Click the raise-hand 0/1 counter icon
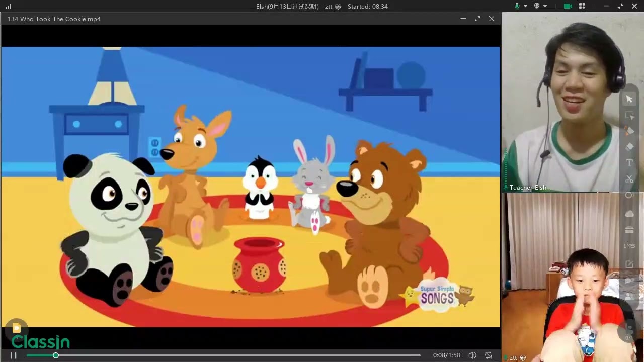644x362 pixels. coord(629,332)
